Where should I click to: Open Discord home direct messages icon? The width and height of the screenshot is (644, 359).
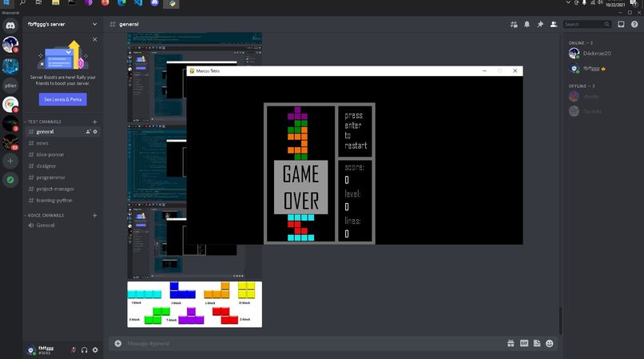tap(10, 26)
